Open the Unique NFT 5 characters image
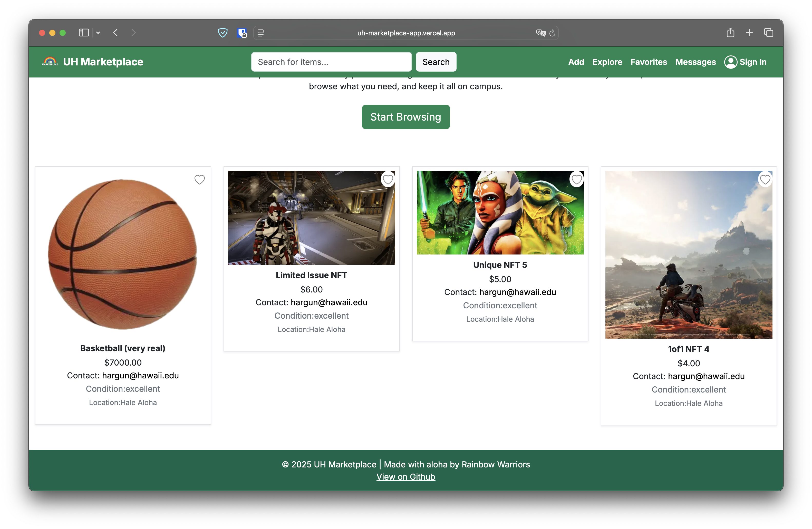The image size is (812, 529). pyautogui.click(x=500, y=212)
